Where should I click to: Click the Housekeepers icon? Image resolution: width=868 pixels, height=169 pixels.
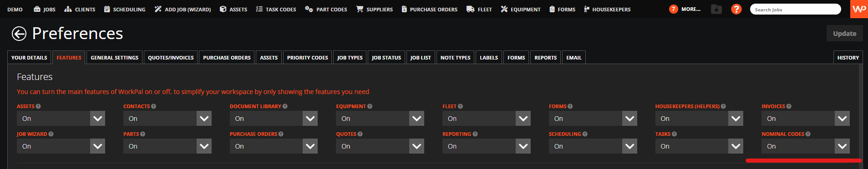click(587, 9)
